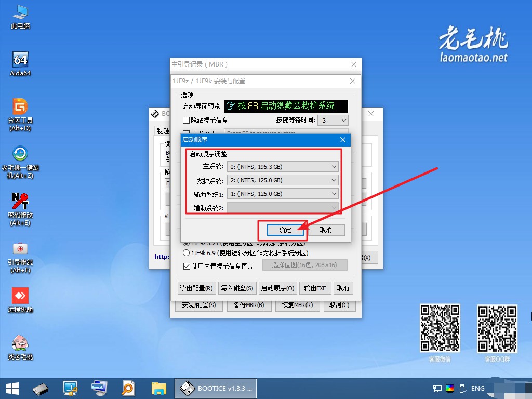The width and height of the screenshot is (532, 399).
Task: Open the 找老毛桃 desktop icon
Action: (x=20, y=347)
